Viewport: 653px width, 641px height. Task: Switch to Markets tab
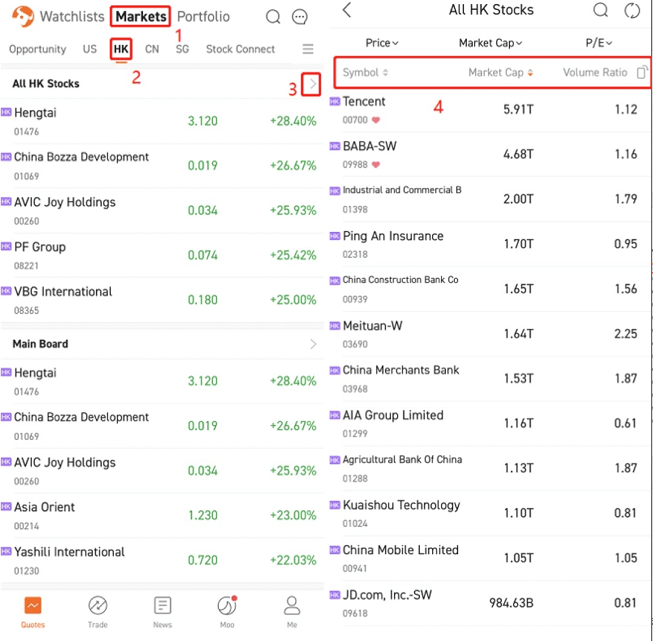coord(141,17)
